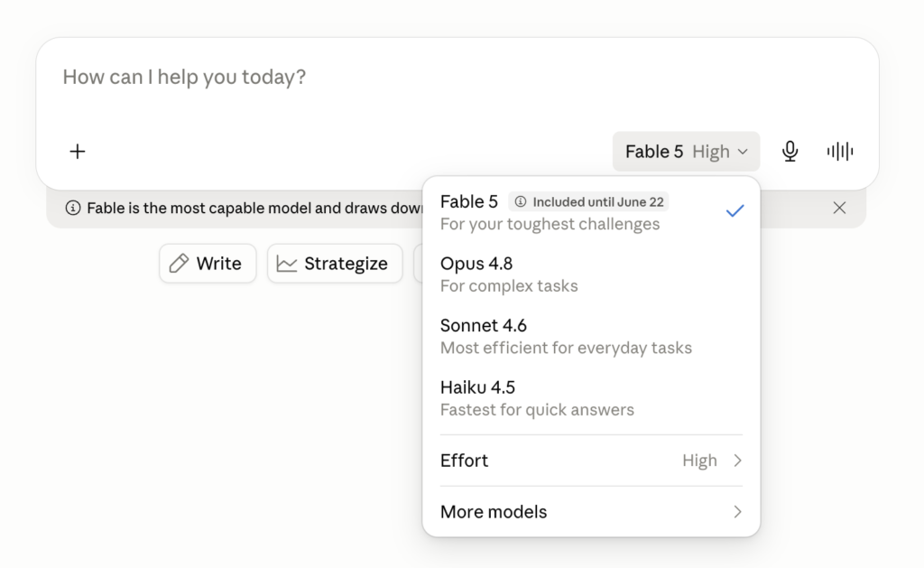This screenshot has width=924, height=568.
Task: Choose Haiku 4.5 model
Action: (x=591, y=398)
